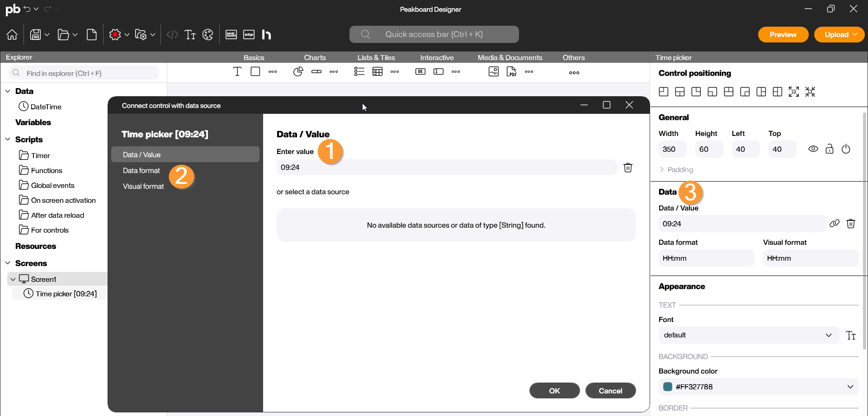Toggle the visibility eye icon in General
Viewport: 868px width, 416px height.
813,149
